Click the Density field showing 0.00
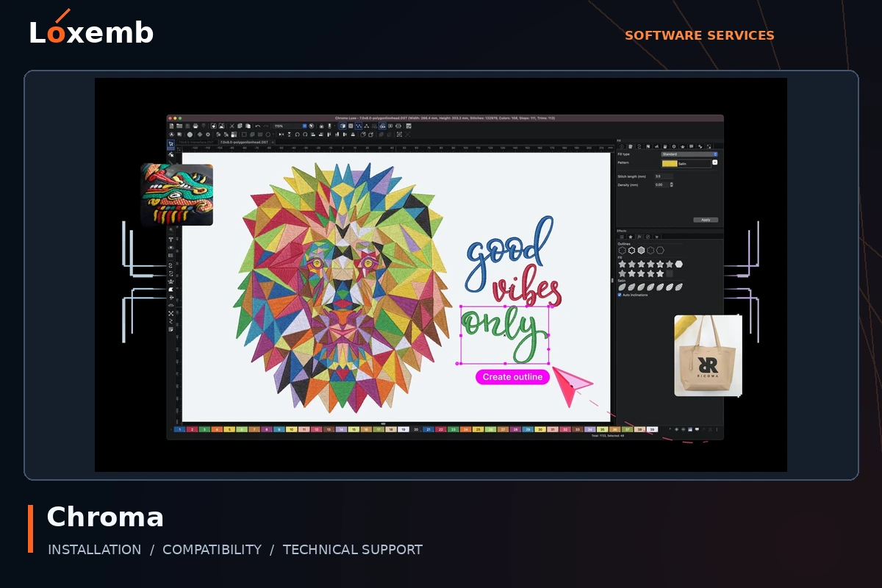Image resolution: width=882 pixels, height=588 pixels. tap(661, 185)
